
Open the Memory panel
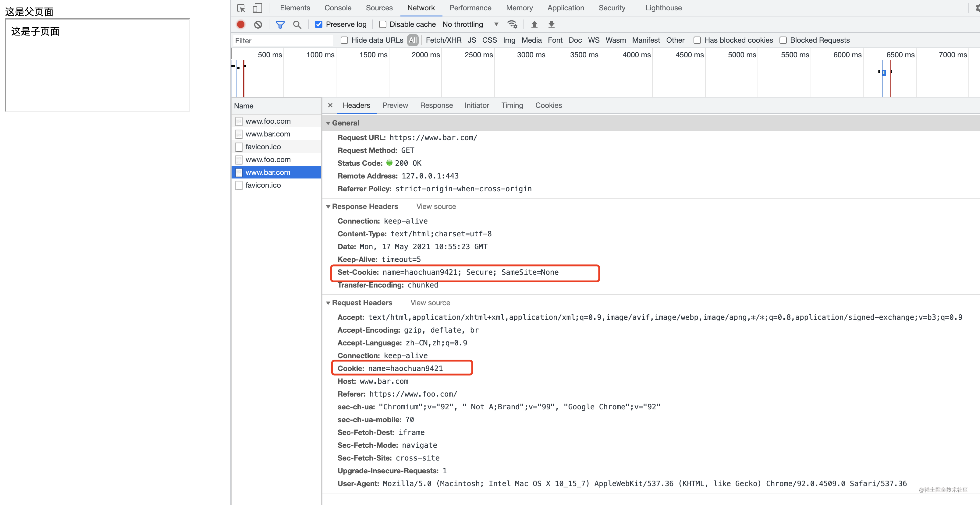519,8
